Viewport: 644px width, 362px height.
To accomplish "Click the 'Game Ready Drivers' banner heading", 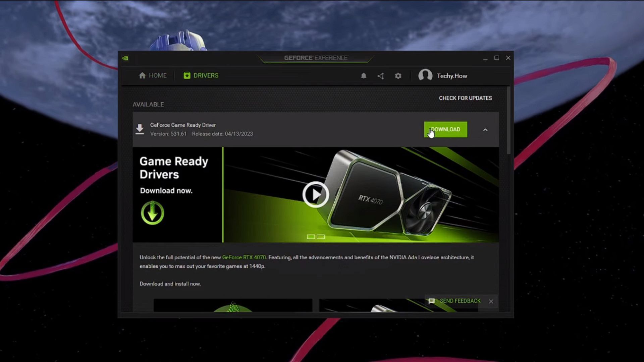I will [x=174, y=168].
